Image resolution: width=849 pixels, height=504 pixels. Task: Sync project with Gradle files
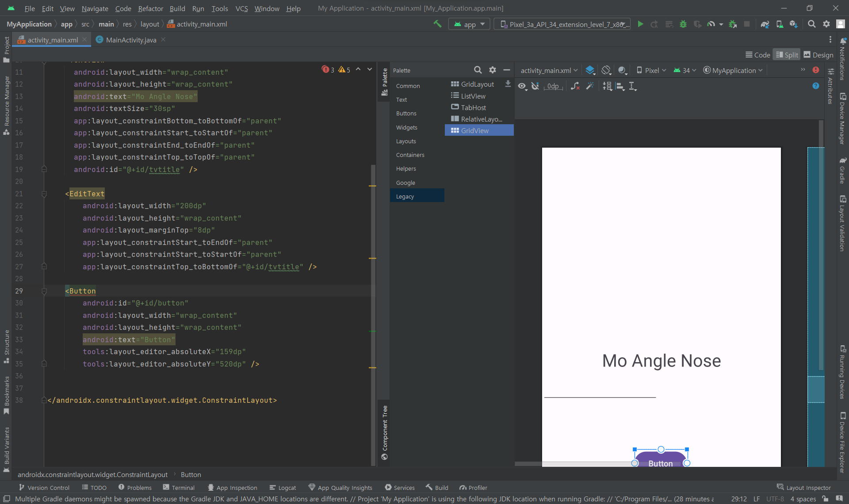[765, 24]
